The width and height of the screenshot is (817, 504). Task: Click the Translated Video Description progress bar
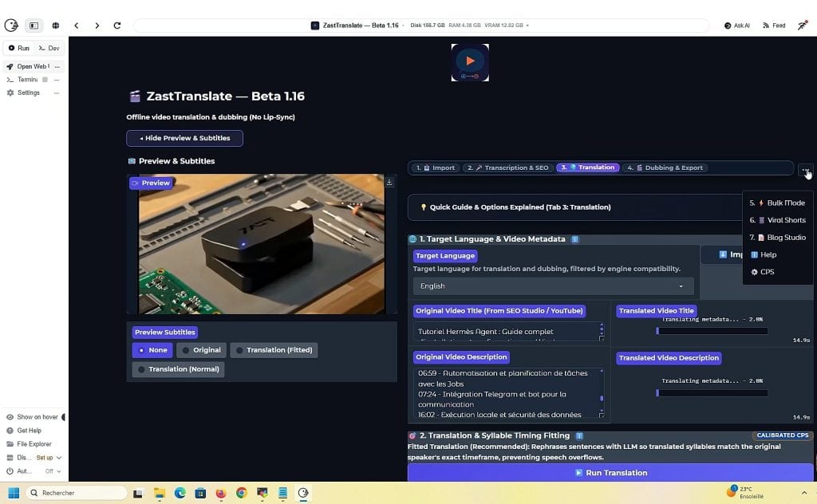(712, 393)
